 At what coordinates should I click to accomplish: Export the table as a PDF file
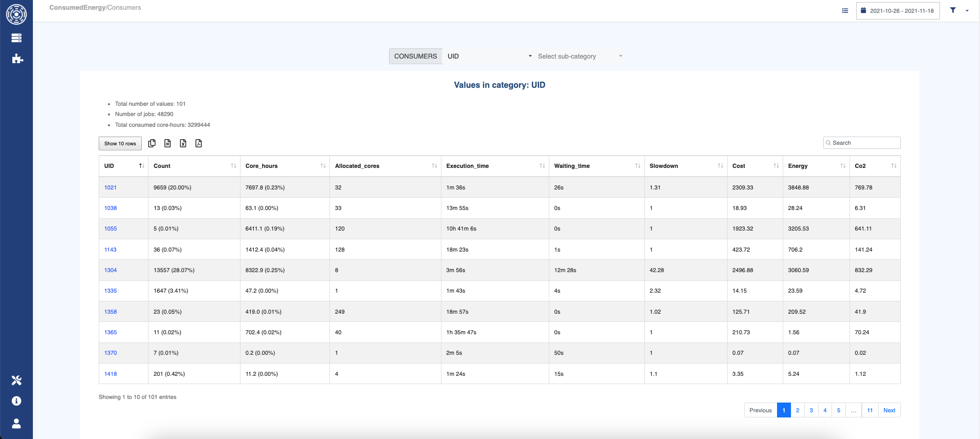pos(198,143)
